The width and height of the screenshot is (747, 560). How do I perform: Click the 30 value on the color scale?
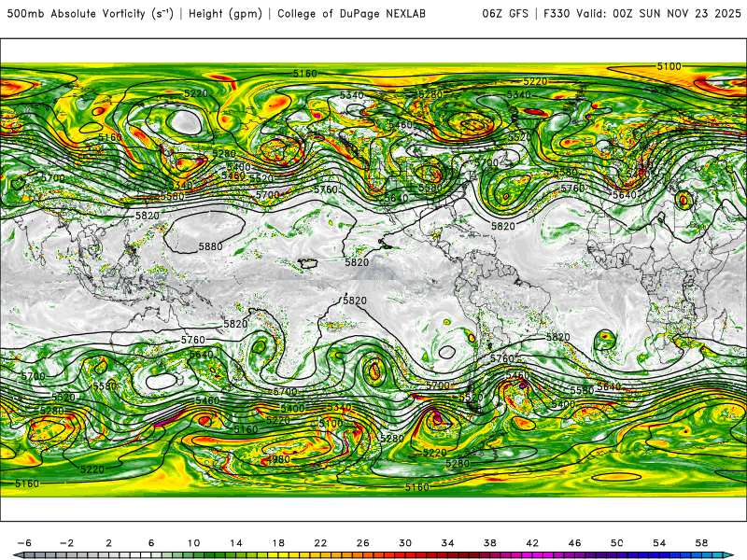click(x=405, y=543)
